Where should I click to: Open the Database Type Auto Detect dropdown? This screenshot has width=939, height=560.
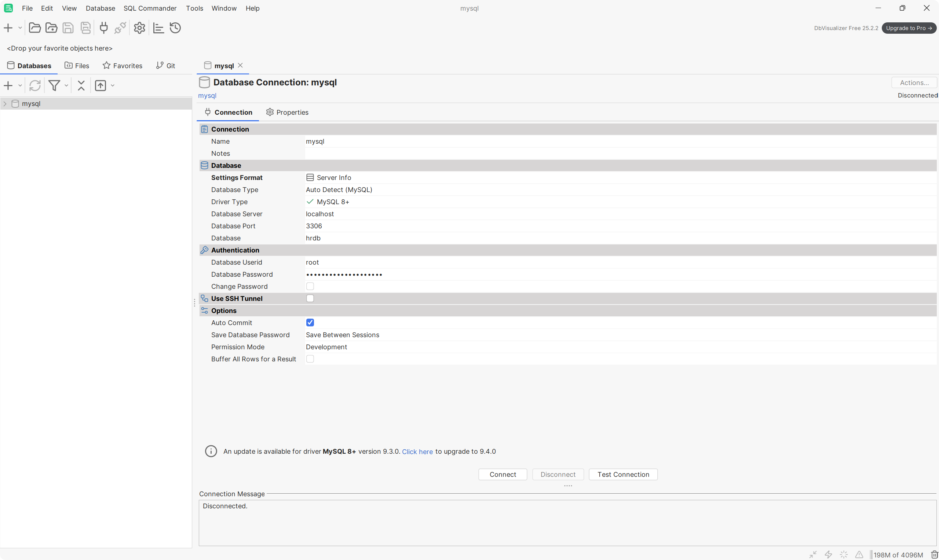[621, 190]
